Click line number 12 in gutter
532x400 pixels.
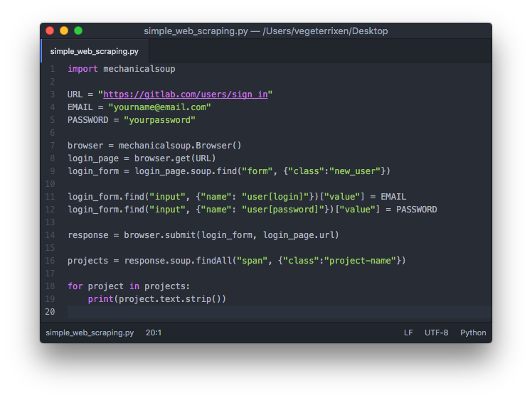click(x=50, y=210)
